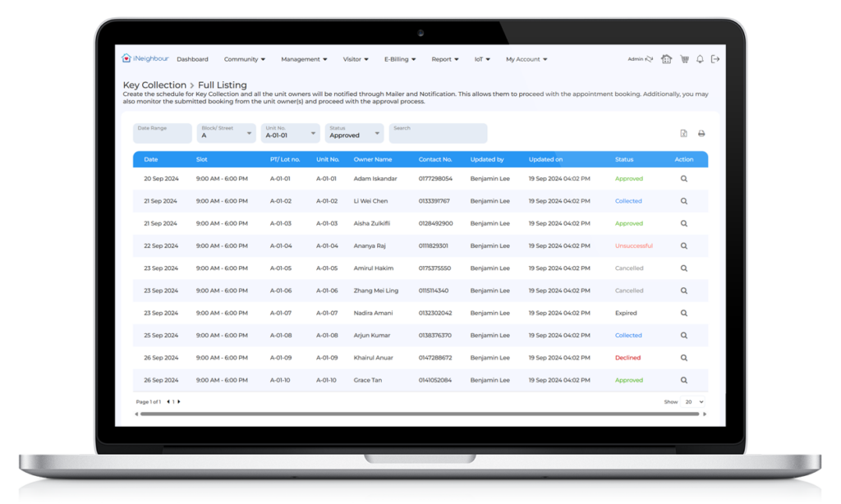Open the Community menu
This screenshot has width=841, height=504.
(x=245, y=59)
